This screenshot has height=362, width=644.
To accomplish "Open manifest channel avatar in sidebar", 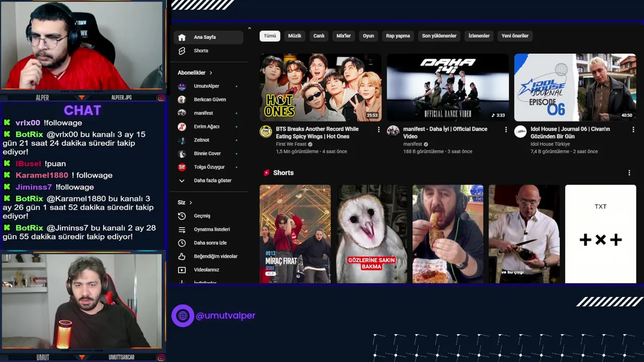I will (182, 113).
